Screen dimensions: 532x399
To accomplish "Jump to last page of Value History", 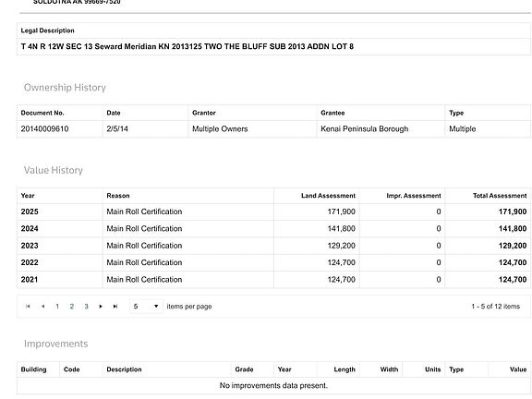I will click(115, 307).
